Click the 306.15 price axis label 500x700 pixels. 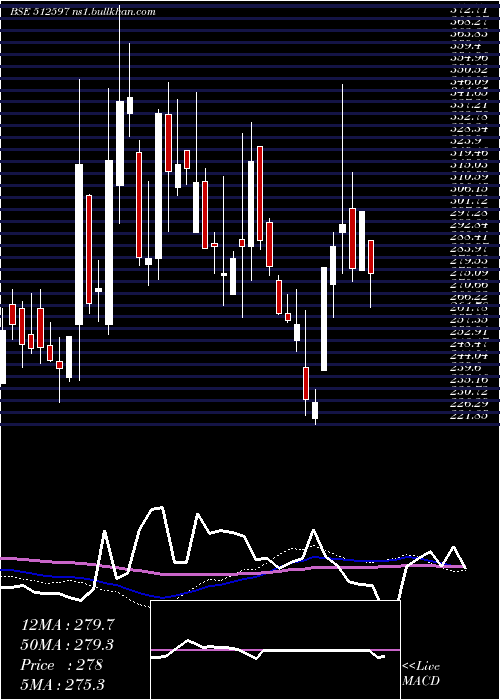click(x=469, y=189)
